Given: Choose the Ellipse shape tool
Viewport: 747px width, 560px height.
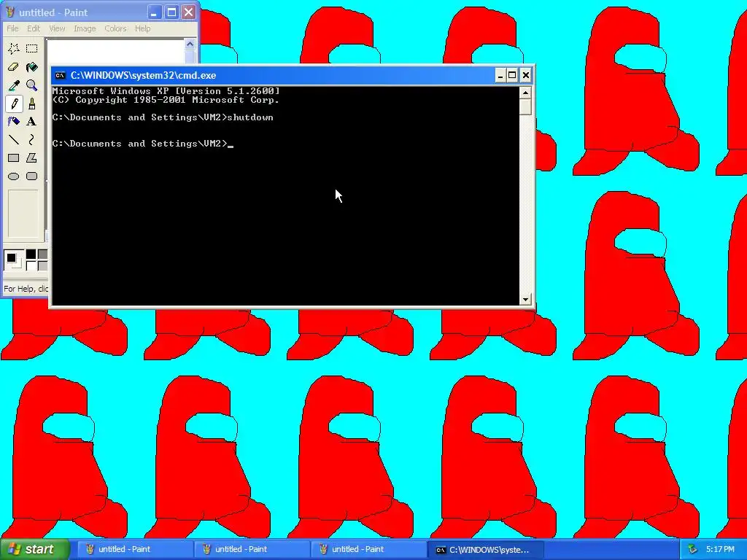Looking at the screenshot, I should coord(14,176).
